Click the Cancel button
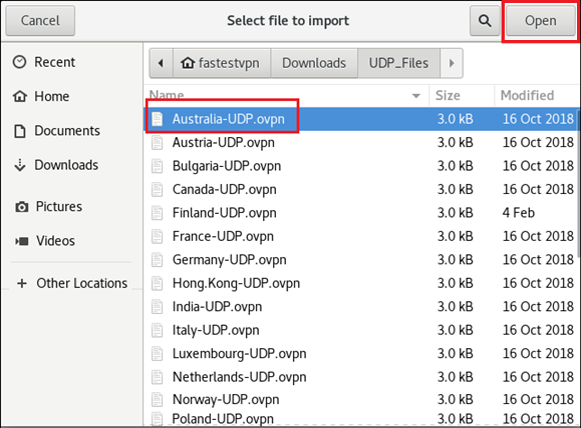581x428 pixels. pyautogui.click(x=40, y=21)
